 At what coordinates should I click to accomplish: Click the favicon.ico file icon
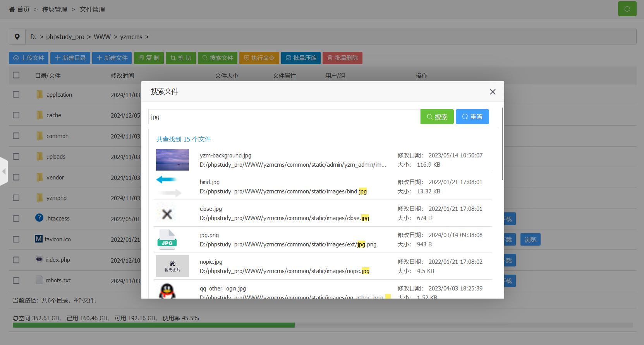point(39,239)
